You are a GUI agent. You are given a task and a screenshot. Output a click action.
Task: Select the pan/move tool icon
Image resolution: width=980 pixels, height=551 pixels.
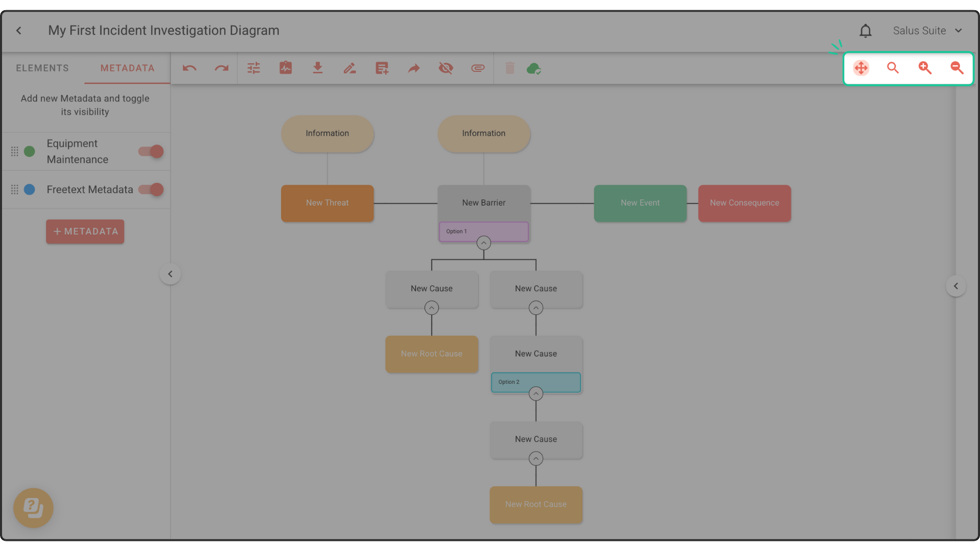861,68
